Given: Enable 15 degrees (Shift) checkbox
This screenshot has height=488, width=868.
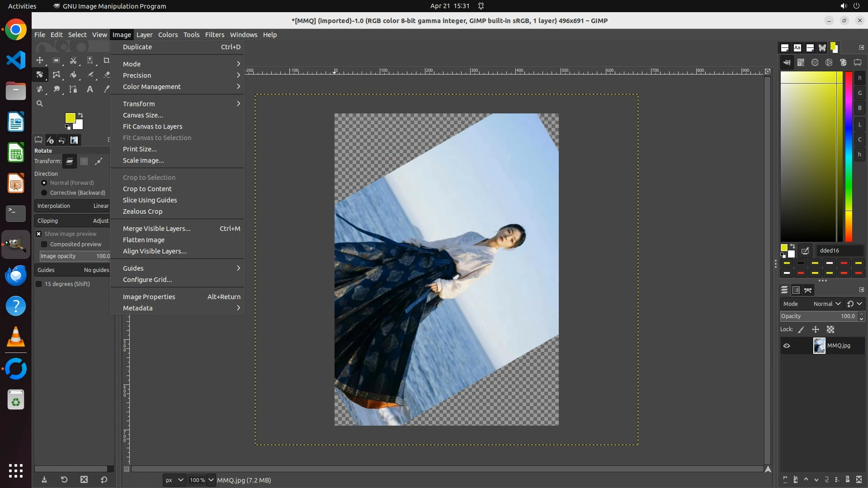Looking at the screenshot, I should click(x=39, y=284).
